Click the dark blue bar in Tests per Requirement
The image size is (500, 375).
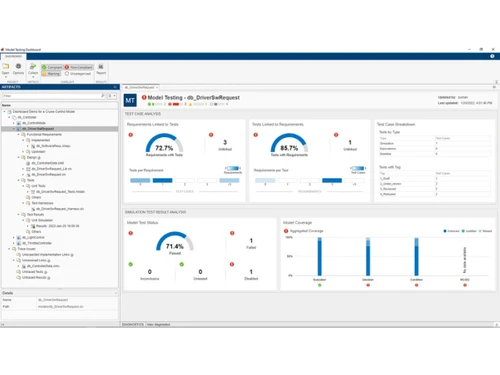point(162,180)
